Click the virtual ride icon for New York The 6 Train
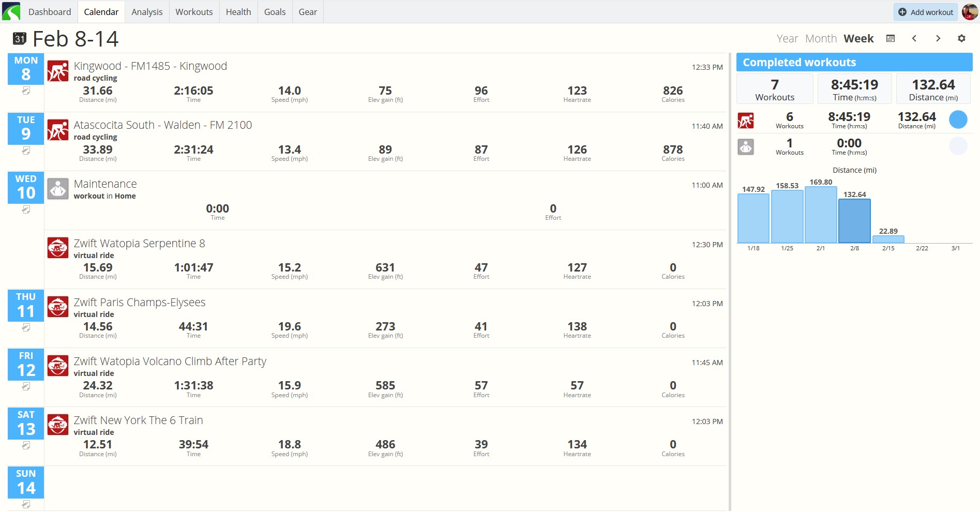This screenshot has height=512, width=980. (58, 425)
